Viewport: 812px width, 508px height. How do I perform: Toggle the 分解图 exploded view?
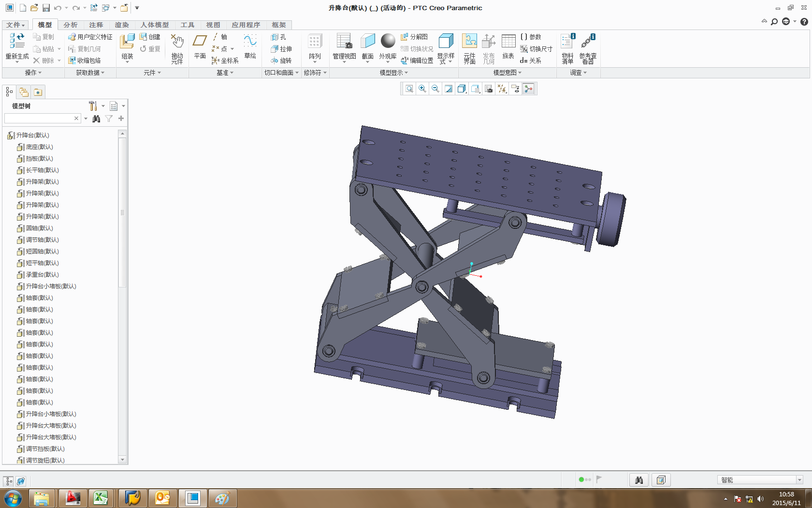coord(414,37)
